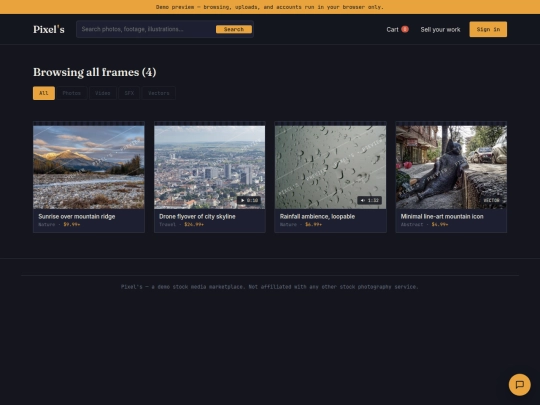This screenshot has height=405, width=540.
Task: Click the $26.99+ price
Action: (x=194, y=225)
